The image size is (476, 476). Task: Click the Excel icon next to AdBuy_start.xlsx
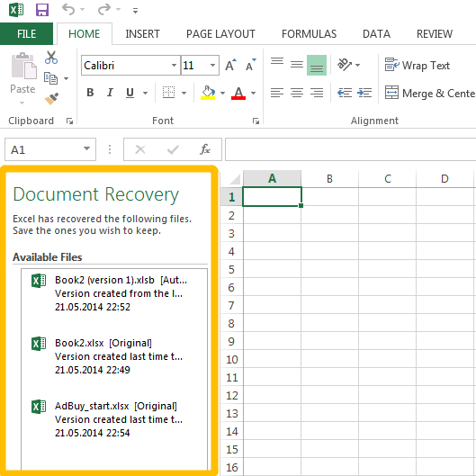[39, 407]
